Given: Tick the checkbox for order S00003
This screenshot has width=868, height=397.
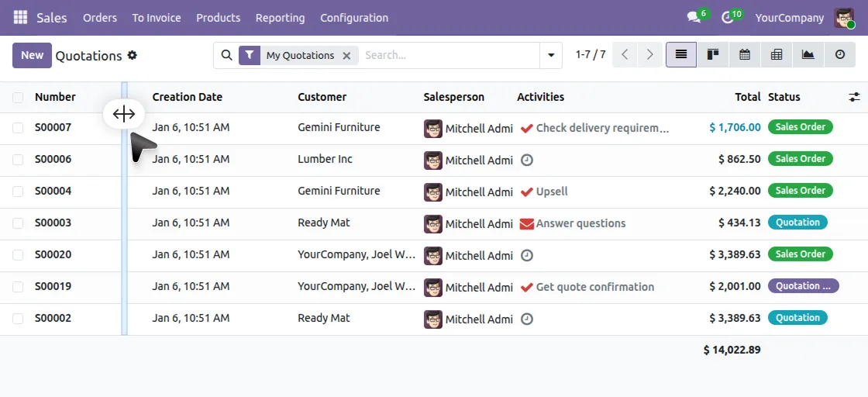Looking at the screenshot, I should click(x=18, y=223).
